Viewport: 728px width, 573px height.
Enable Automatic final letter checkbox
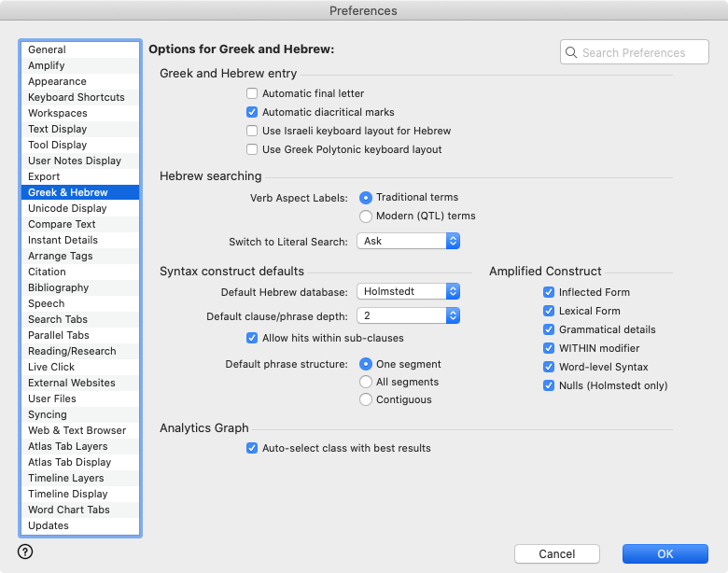(252, 94)
